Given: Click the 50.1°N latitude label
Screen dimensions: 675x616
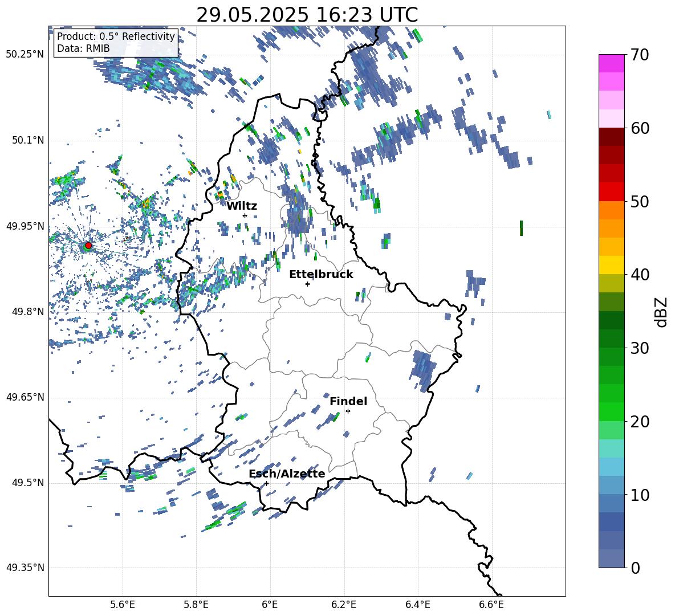Looking at the screenshot, I should click(27, 140).
